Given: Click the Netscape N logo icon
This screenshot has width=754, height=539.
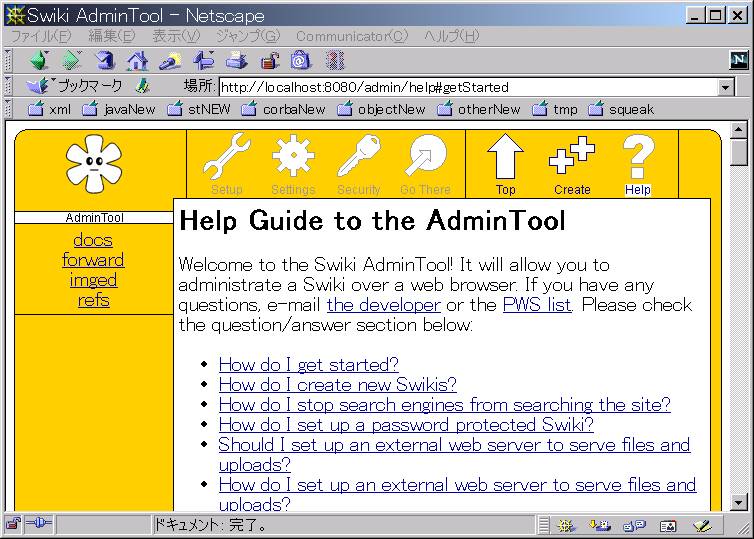Looking at the screenshot, I should tap(739, 60).
